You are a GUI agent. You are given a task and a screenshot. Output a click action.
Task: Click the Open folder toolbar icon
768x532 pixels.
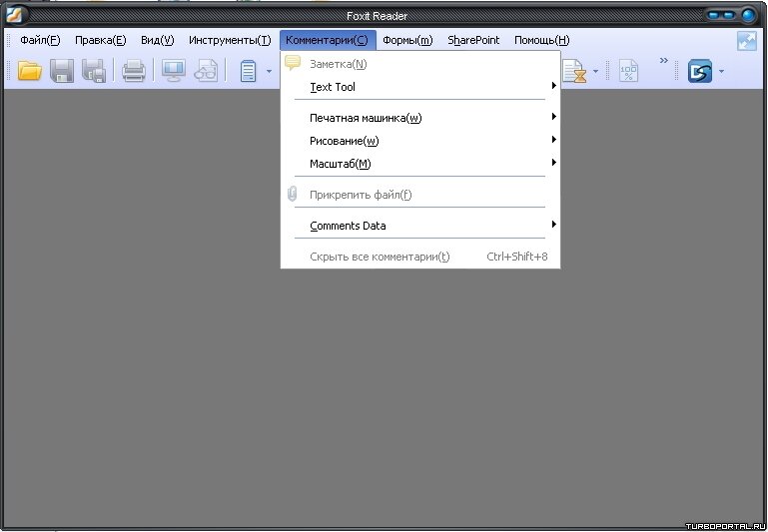coord(29,71)
